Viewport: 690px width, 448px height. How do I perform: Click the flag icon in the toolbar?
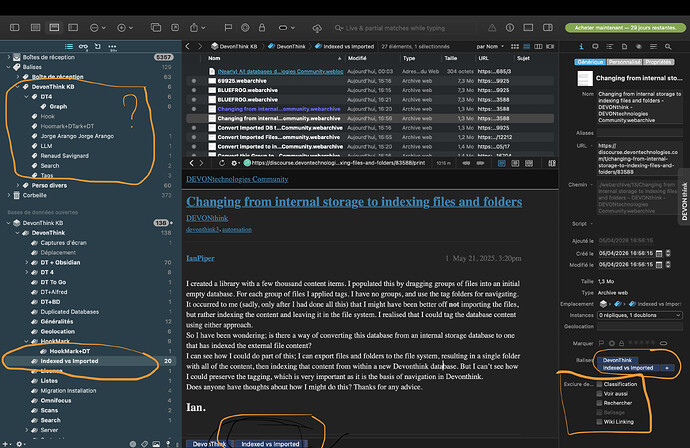(x=228, y=28)
